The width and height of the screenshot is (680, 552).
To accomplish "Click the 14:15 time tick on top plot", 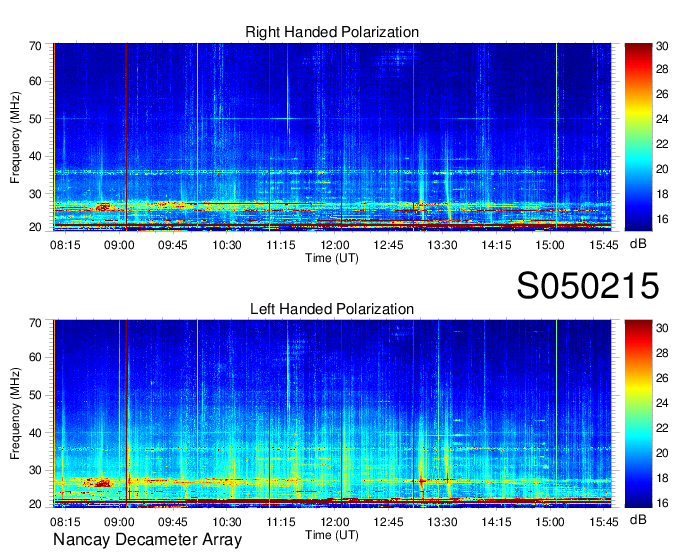I will pyautogui.click(x=497, y=245).
